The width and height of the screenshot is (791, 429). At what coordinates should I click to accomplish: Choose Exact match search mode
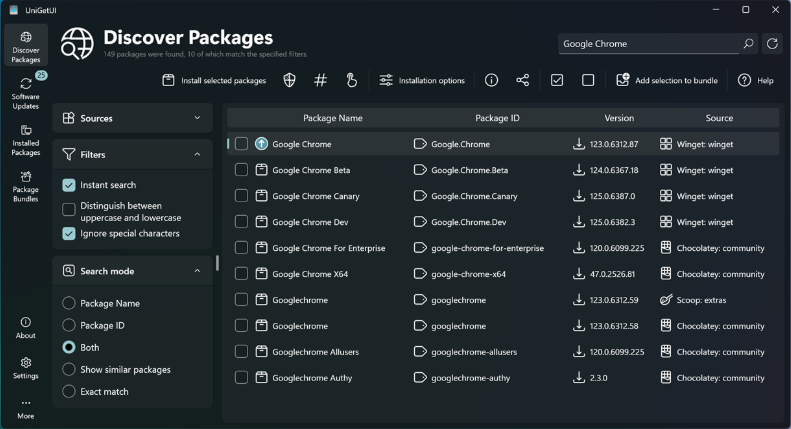tap(69, 392)
